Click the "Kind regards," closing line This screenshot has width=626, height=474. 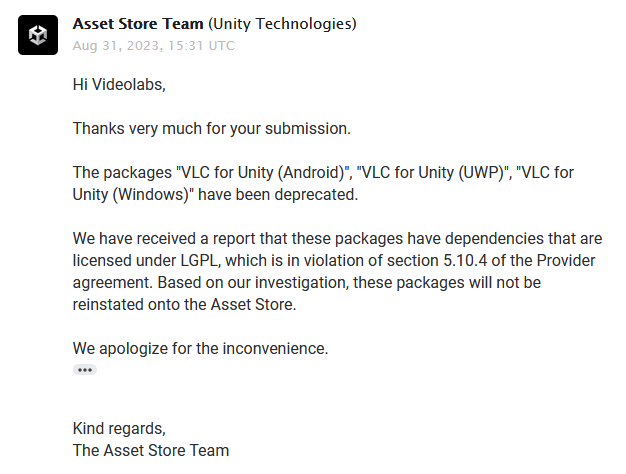click(x=119, y=428)
